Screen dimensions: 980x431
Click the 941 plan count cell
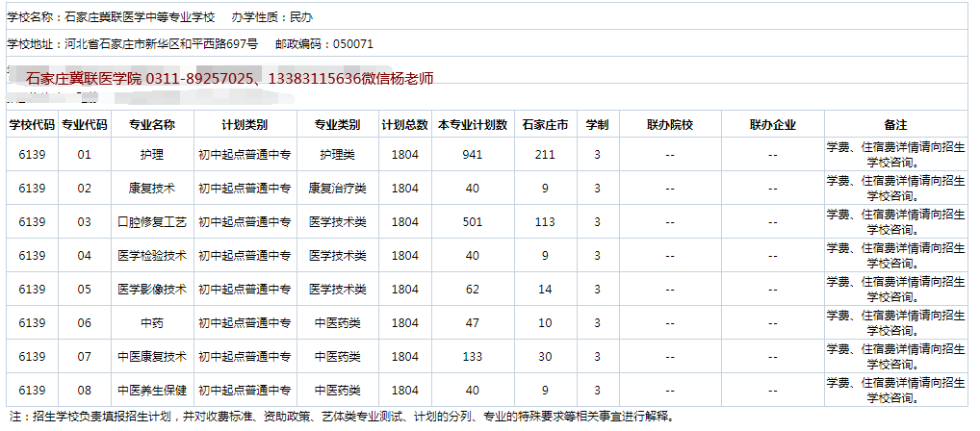pyautogui.click(x=472, y=155)
